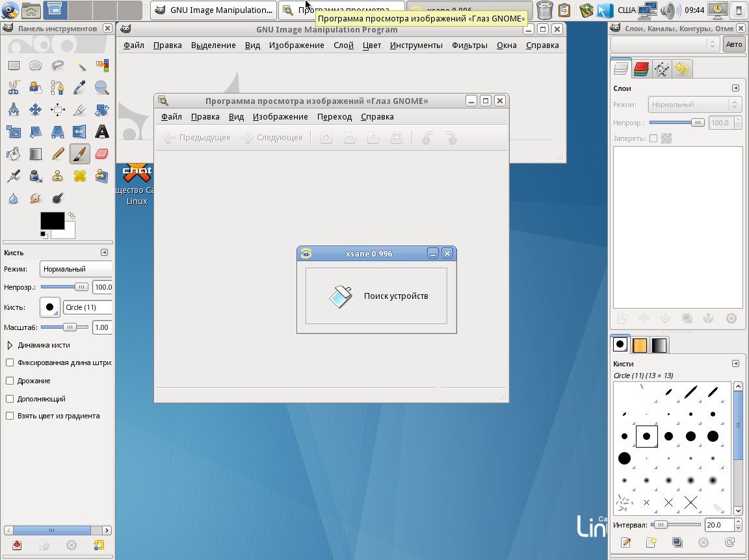749x560 pixels.
Task: Click the black foreground color swatch
Action: coord(51,221)
